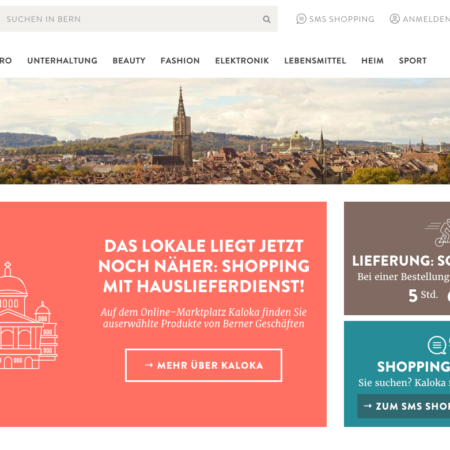Viewport: 450px width, 450px height.
Task: Click the bicycle courier delivery icon
Action: [438, 233]
